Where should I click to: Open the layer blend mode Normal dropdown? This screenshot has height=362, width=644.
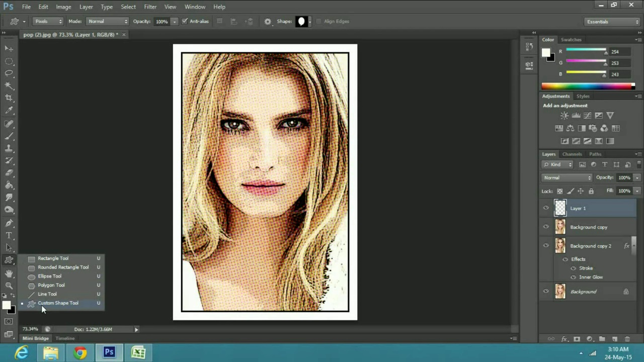568,177
